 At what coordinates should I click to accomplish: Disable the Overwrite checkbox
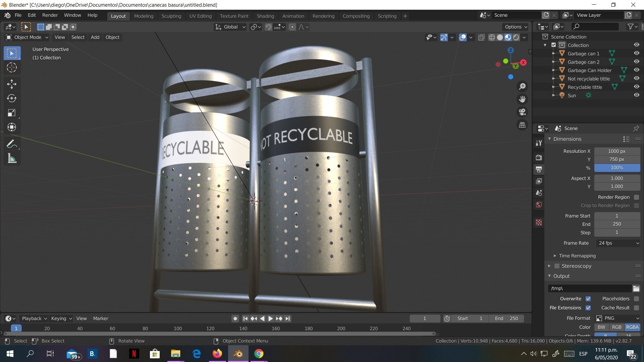pos(588,299)
